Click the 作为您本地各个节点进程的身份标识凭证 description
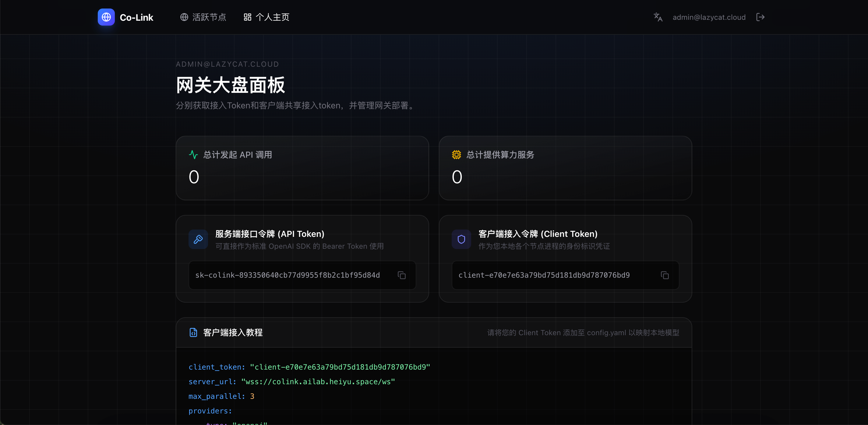 (x=544, y=246)
